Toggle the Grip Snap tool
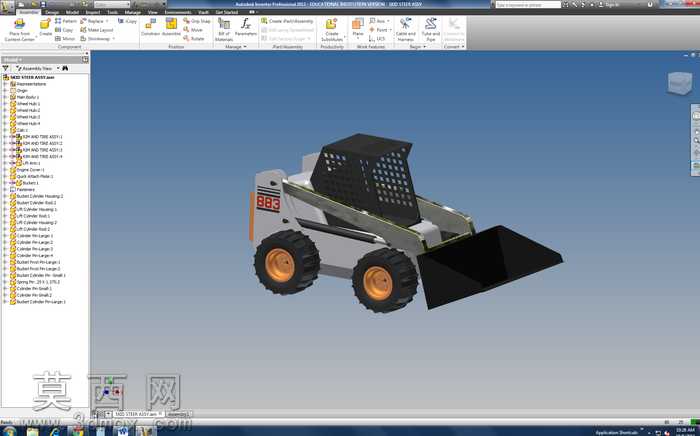The image size is (700, 436). click(196, 21)
